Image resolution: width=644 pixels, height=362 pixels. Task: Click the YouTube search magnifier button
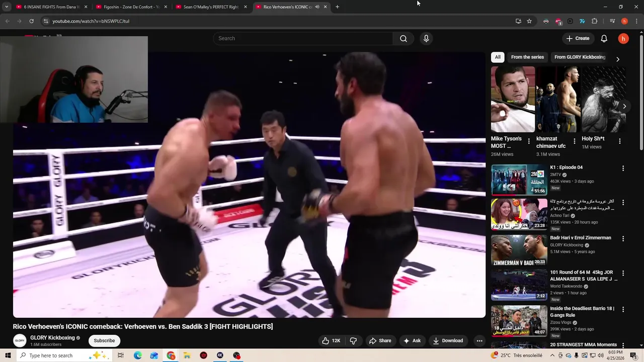tap(404, 38)
